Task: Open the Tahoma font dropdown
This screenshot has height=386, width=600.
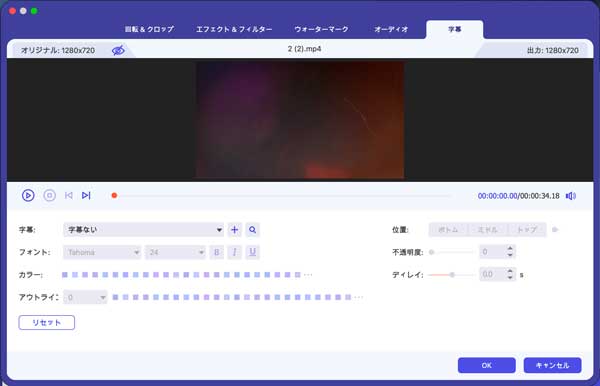Action: click(x=102, y=252)
